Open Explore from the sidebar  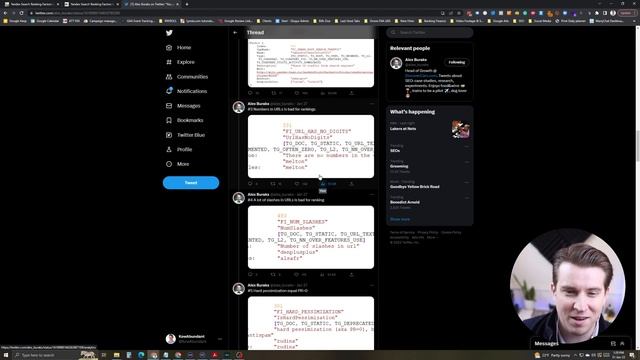[x=180, y=62]
